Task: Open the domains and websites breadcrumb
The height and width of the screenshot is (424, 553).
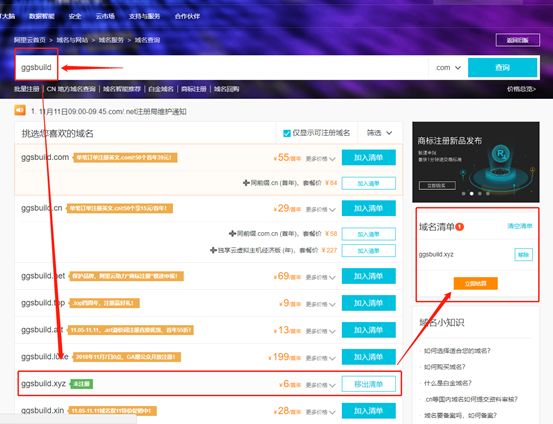Action: point(72,40)
